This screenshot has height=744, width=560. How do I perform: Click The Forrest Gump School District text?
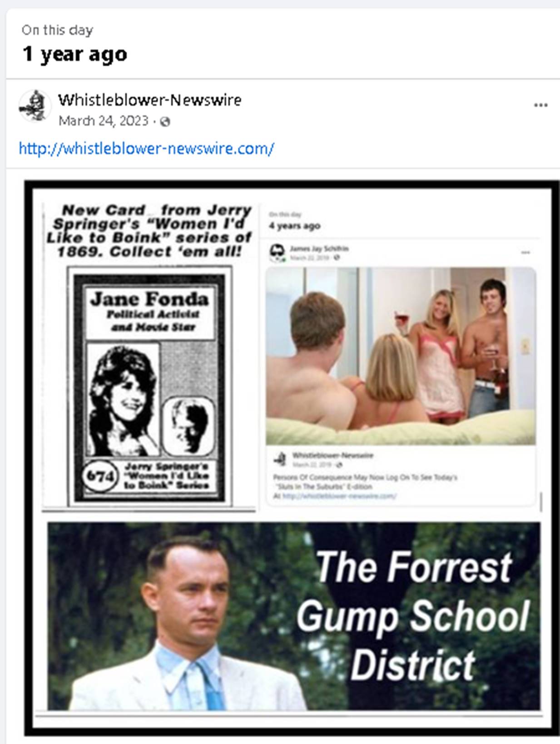[x=413, y=616]
